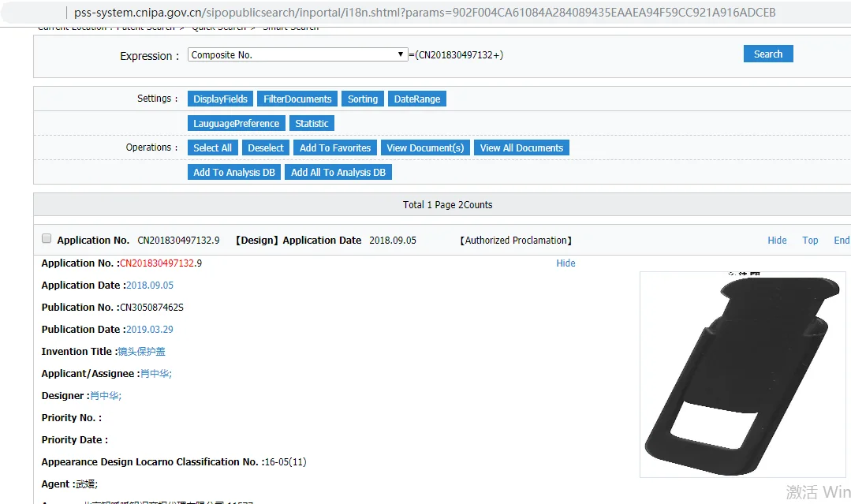
Task: Open the Composite No. expression dropdown
Action: pos(297,55)
